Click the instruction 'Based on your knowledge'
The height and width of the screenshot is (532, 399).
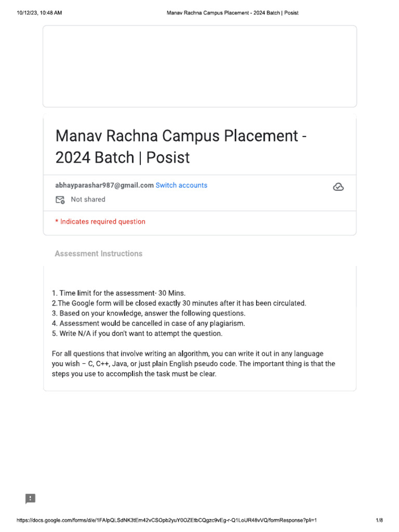coord(148,313)
